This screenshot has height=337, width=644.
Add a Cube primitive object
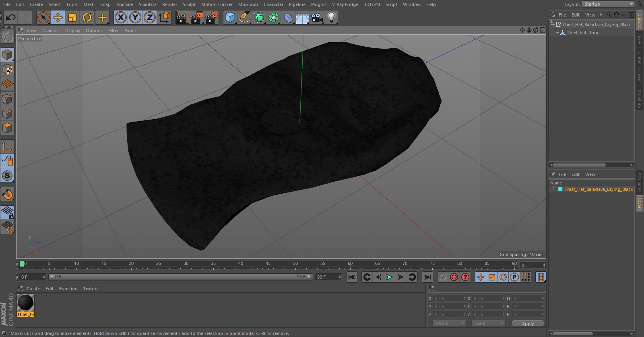[230, 17]
